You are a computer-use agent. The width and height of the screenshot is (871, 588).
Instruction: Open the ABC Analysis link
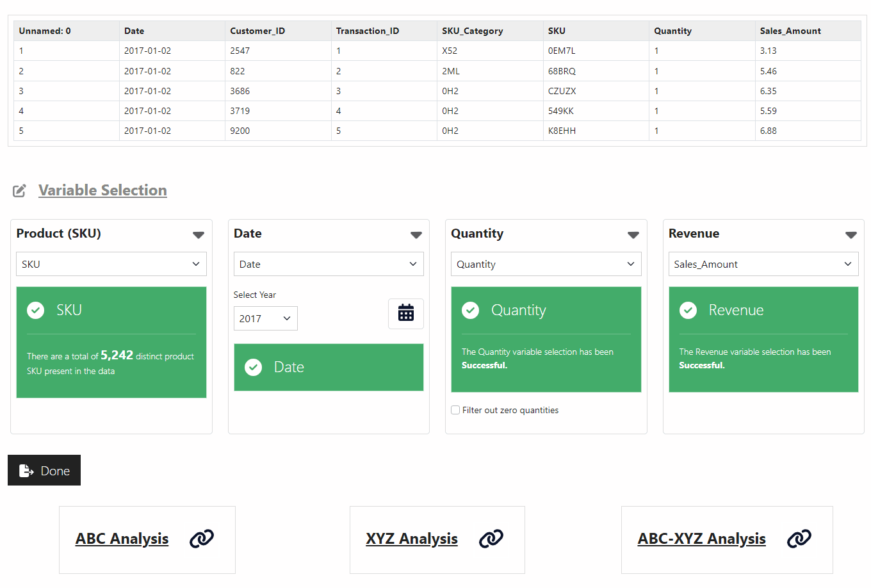click(x=122, y=539)
